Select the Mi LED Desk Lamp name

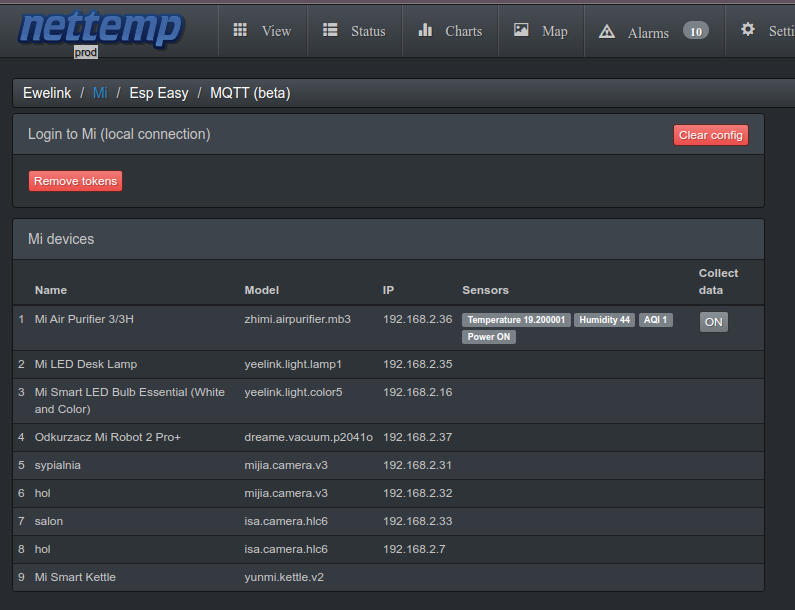pyautogui.click(x=86, y=364)
